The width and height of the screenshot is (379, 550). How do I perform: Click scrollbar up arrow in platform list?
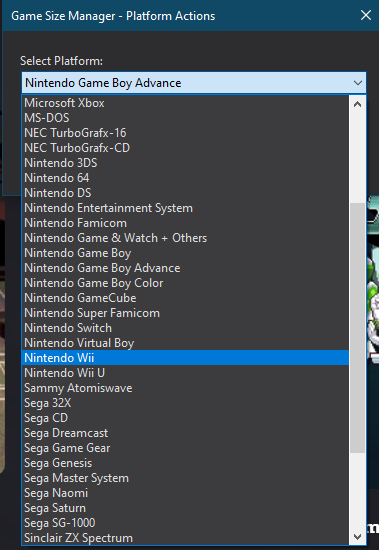point(358,104)
